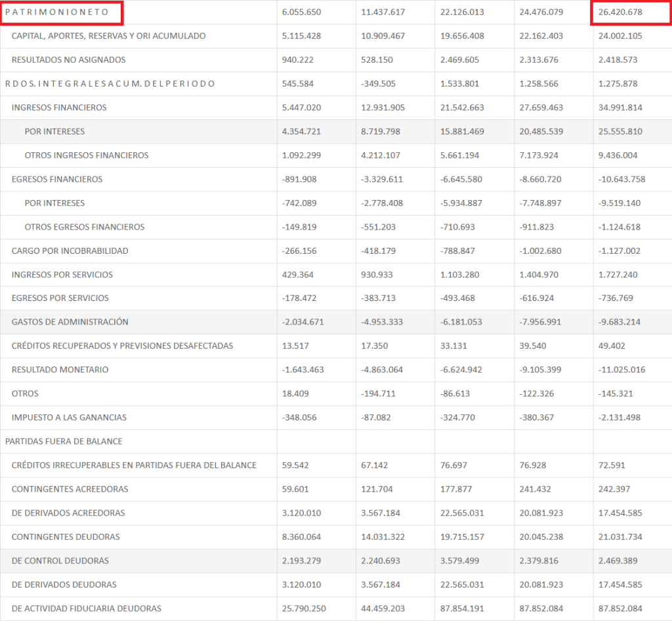
Task: Select INGRESOS POR SERVICIOS label
Action: (x=62, y=275)
